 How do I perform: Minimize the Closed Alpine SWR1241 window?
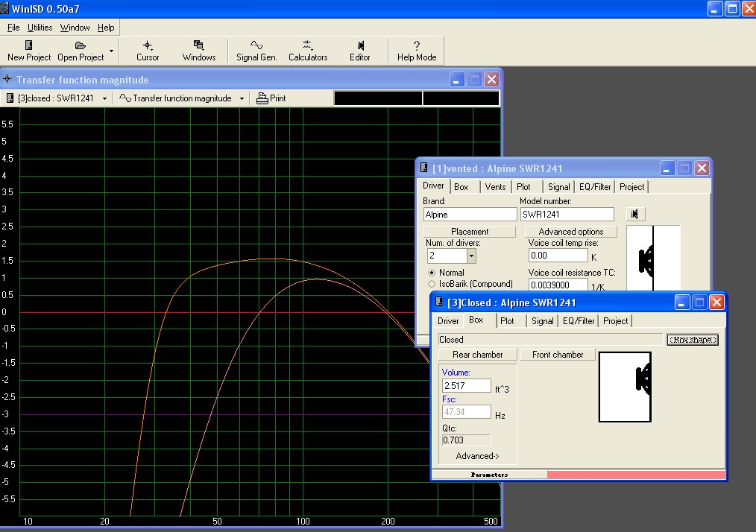click(682, 303)
